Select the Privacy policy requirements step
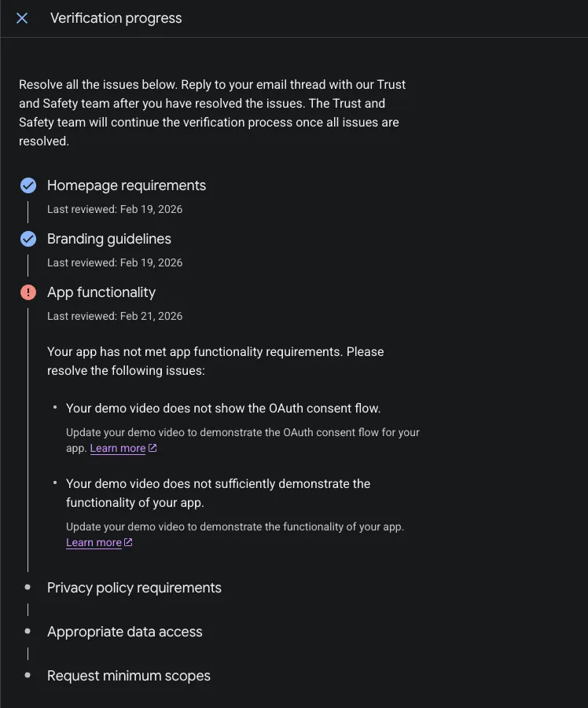The height and width of the screenshot is (708, 588). click(x=134, y=588)
